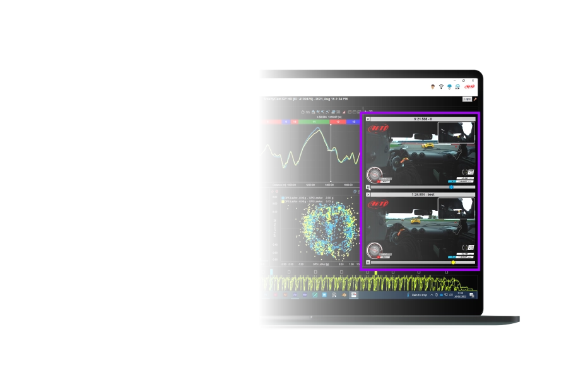The image size is (571, 392).
Task: Click the Laps button
Action: pos(467,99)
